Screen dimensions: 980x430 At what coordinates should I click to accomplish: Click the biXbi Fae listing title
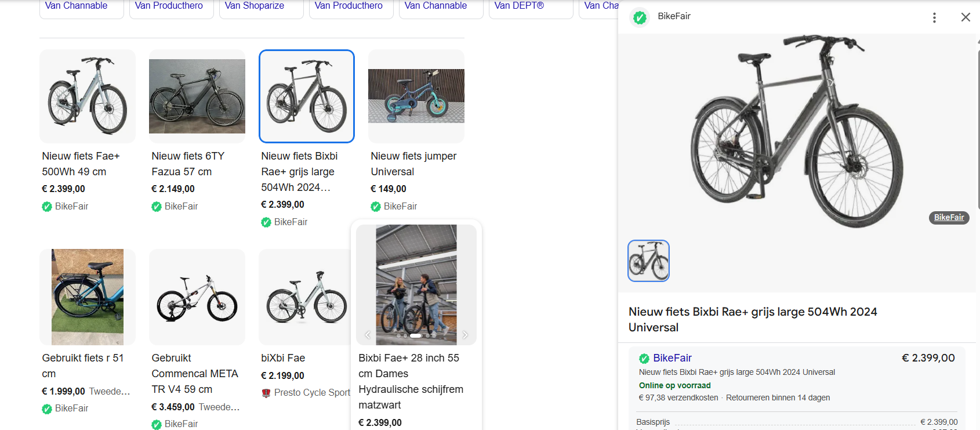pyautogui.click(x=283, y=358)
